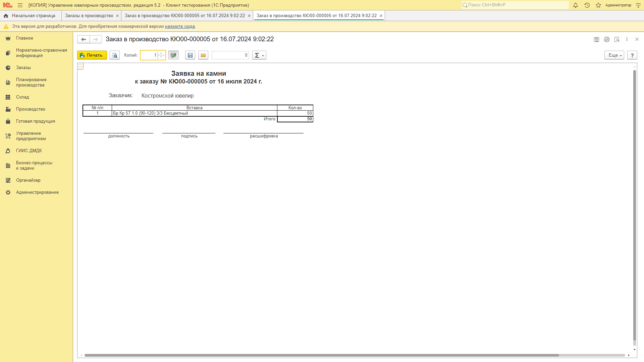Image resolution: width=644 pixels, height=362 pixels.
Task: Open the history clock icon
Action: [x=587, y=5]
